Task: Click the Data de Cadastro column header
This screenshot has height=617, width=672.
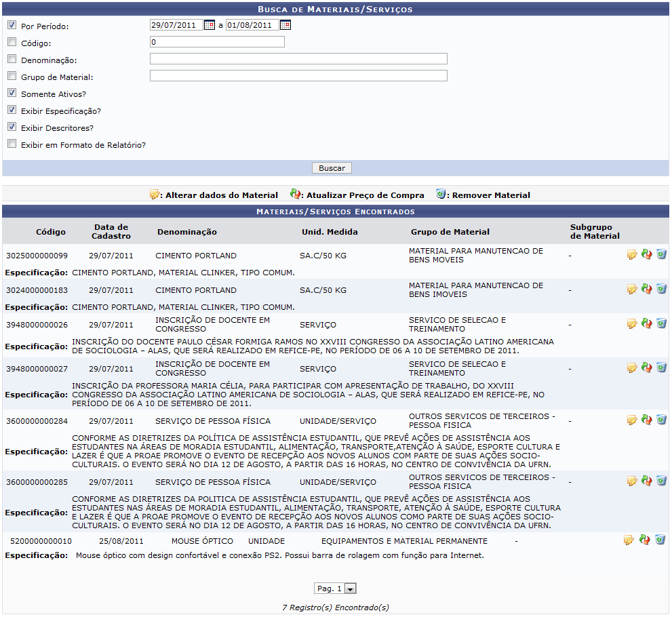Action: (111, 232)
